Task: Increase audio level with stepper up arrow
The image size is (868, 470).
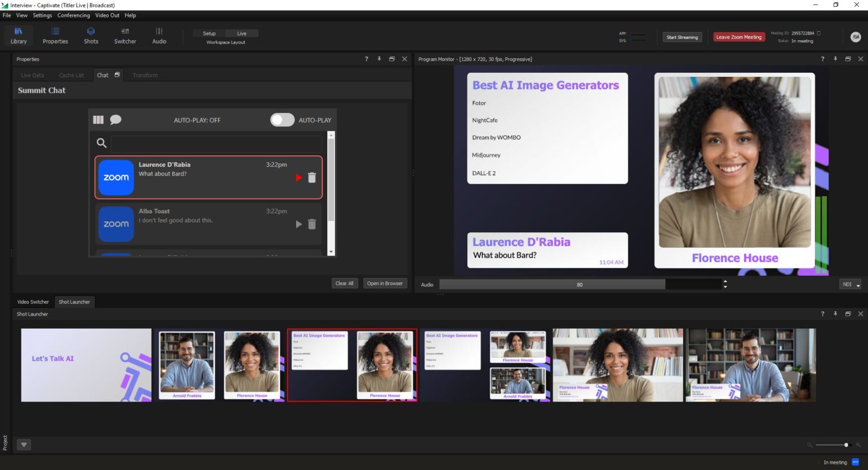Action: click(725, 281)
